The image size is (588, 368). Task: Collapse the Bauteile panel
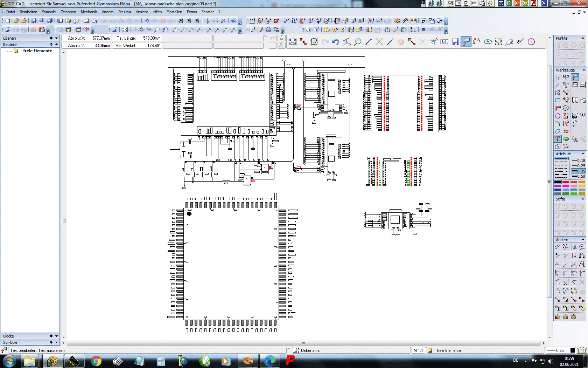56,45
